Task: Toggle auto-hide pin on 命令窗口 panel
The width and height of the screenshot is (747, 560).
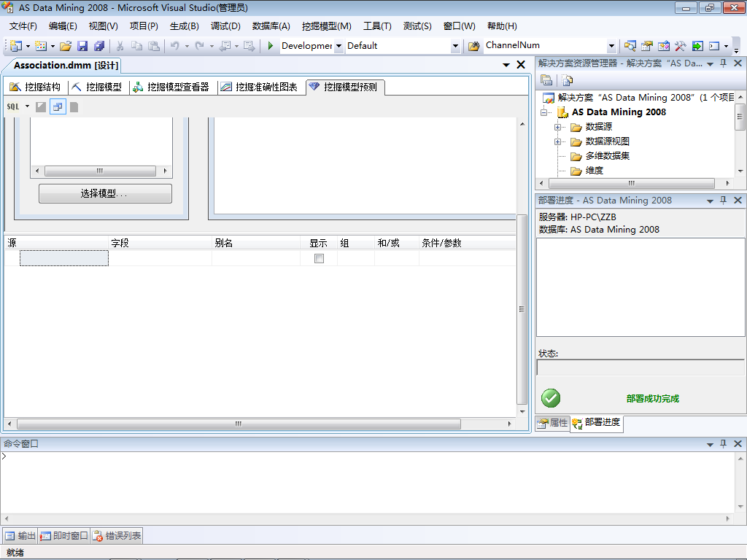Action: click(723, 444)
